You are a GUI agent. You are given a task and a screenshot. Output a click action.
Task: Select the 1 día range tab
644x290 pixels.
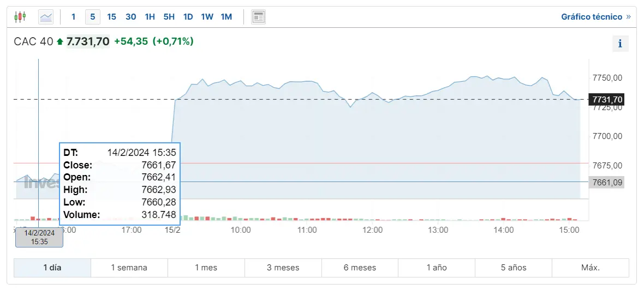(x=52, y=268)
